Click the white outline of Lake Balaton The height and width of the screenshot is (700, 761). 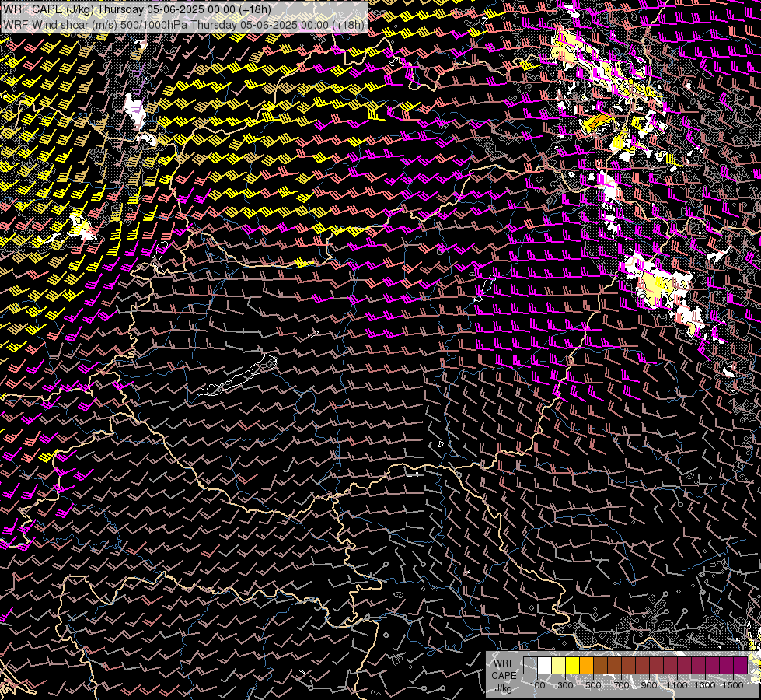(238, 375)
